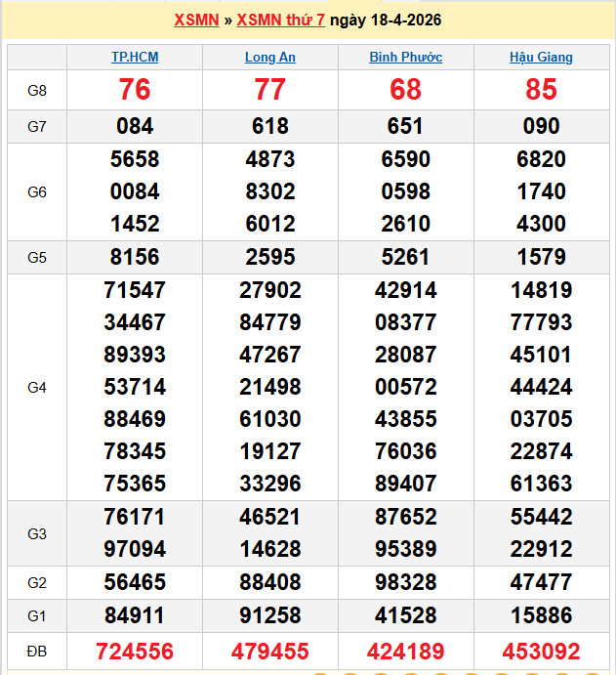Select the special prize number 424189
The width and height of the screenshot is (616, 675).
point(405,651)
